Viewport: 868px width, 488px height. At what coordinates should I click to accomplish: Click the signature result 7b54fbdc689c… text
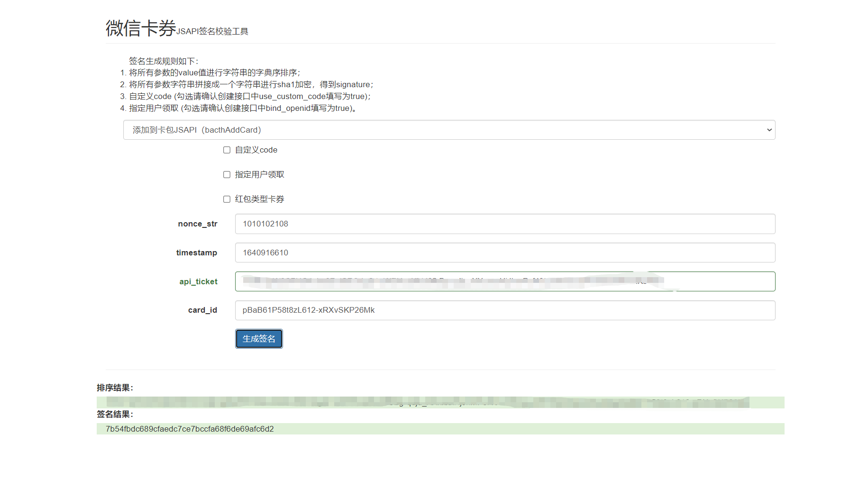[x=190, y=429]
